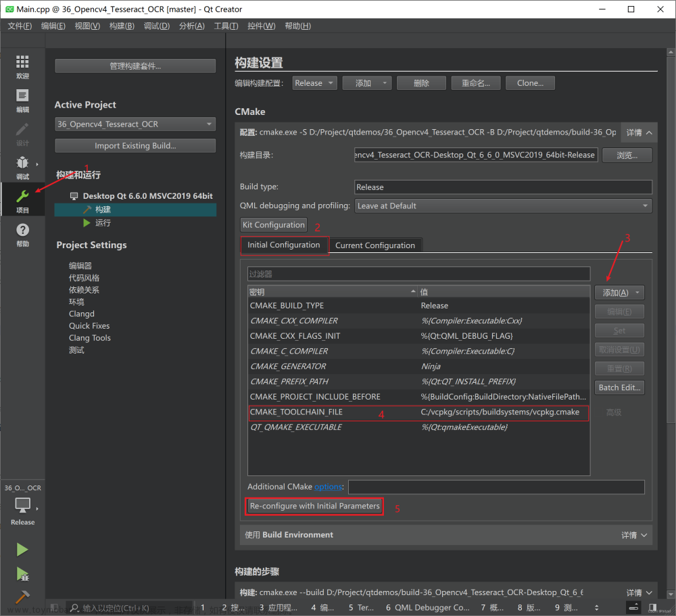The width and height of the screenshot is (676, 616).
Task: Select the 运行 tree item
Action: pyautogui.click(x=103, y=223)
